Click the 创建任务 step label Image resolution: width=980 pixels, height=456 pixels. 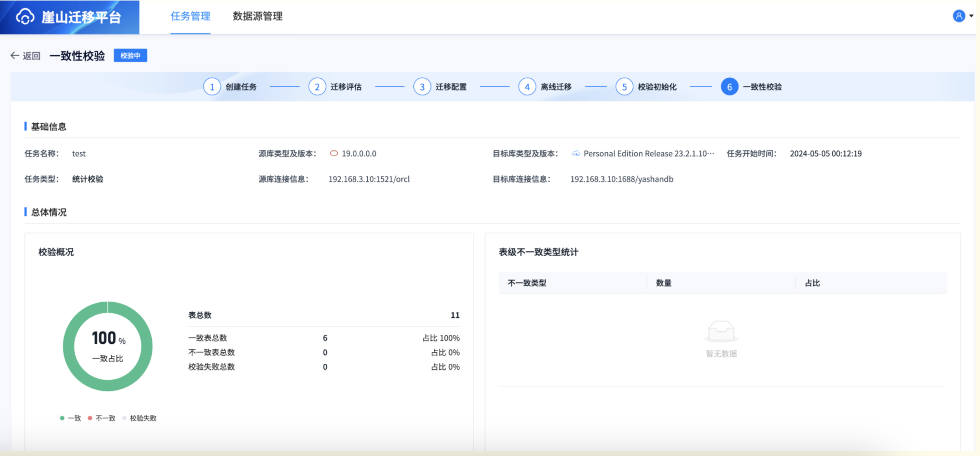point(241,87)
